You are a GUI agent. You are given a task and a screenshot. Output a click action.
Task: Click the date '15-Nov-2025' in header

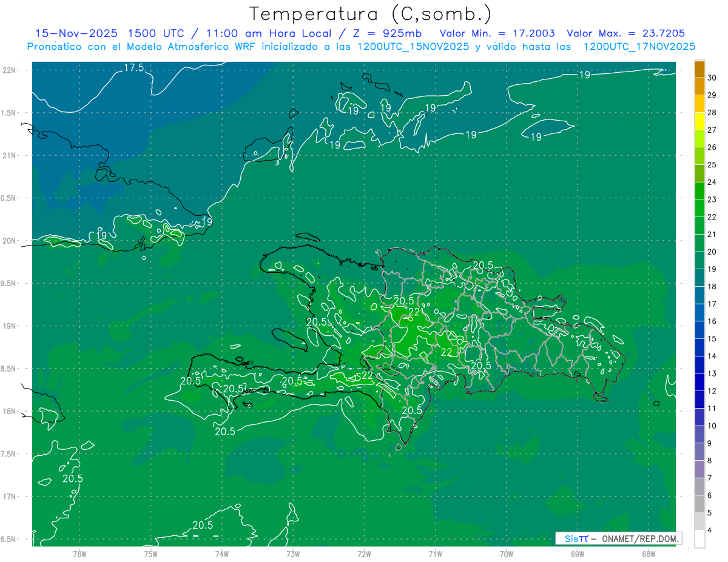click(76, 33)
